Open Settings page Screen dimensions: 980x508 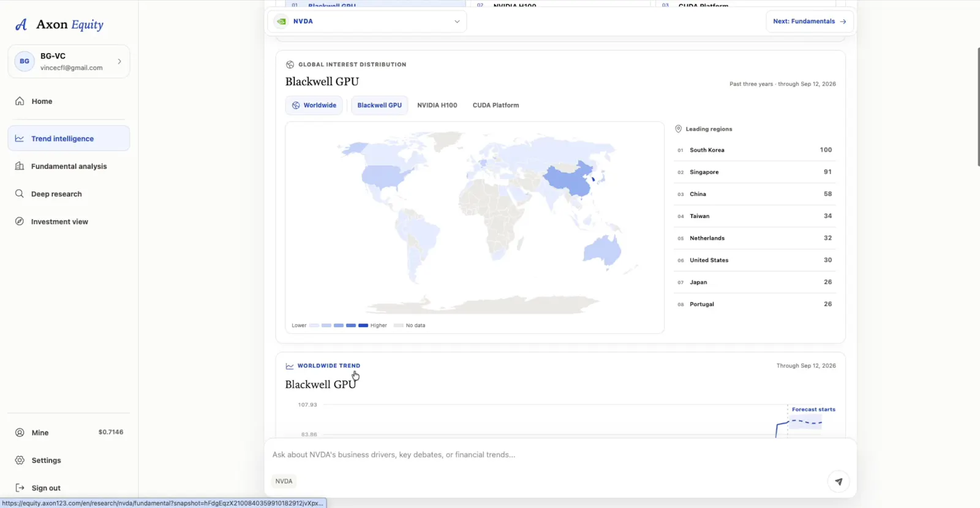(69, 460)
